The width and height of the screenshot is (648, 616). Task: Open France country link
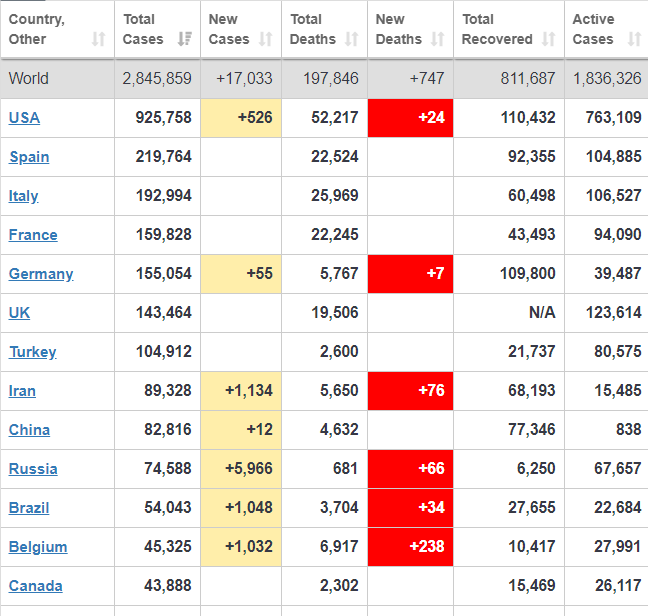(33, 235)
